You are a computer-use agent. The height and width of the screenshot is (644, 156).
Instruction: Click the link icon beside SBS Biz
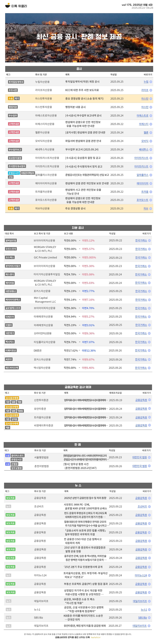tap(149, 618)
